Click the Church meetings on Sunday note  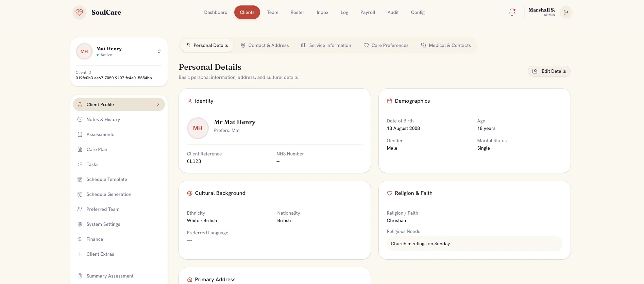pyautogui.click(x=420, y=244)
